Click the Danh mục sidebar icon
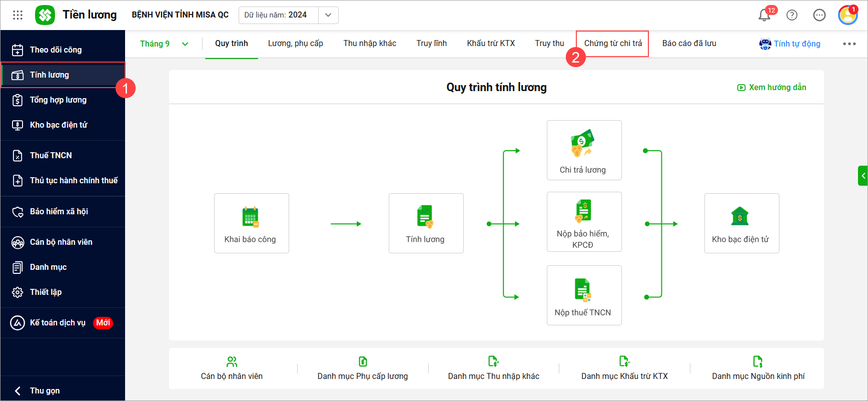Image resolution: width=868 pixels, height=401 pixels. 18,267
